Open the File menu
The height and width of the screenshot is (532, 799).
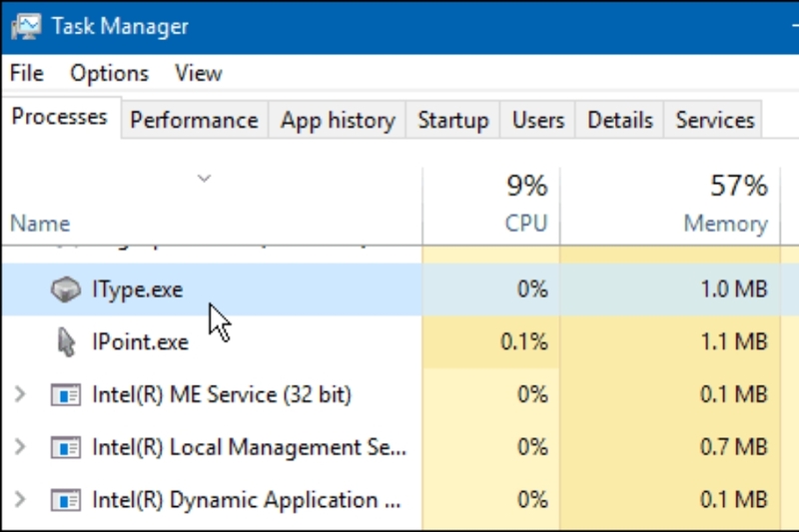click(x=27, y=73)
